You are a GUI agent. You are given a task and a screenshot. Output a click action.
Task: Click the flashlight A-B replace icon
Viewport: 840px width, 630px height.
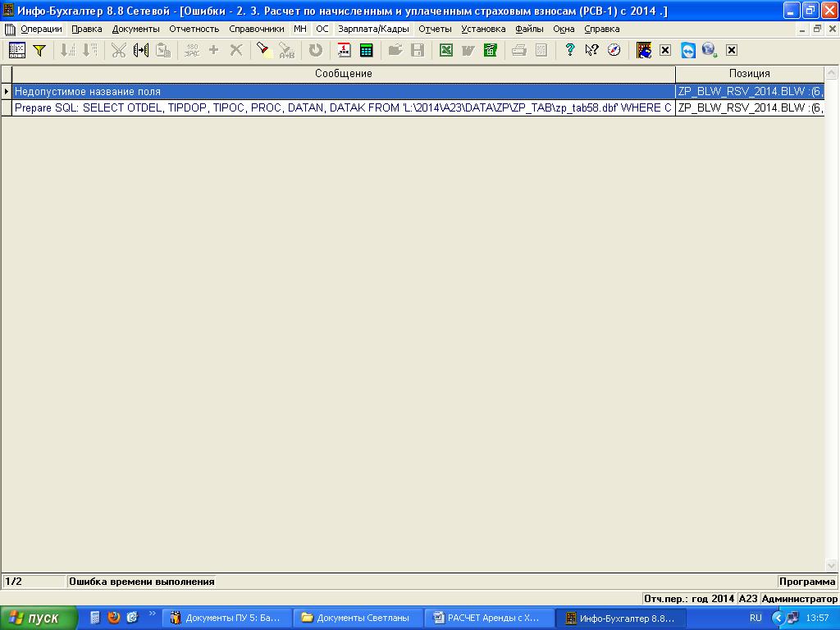point(286,50)
